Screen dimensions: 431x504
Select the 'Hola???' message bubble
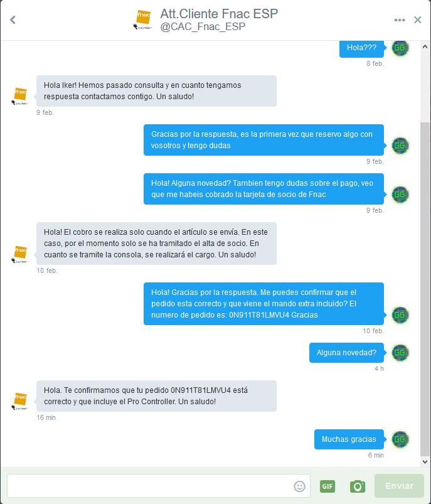click(x=361, y=48)
